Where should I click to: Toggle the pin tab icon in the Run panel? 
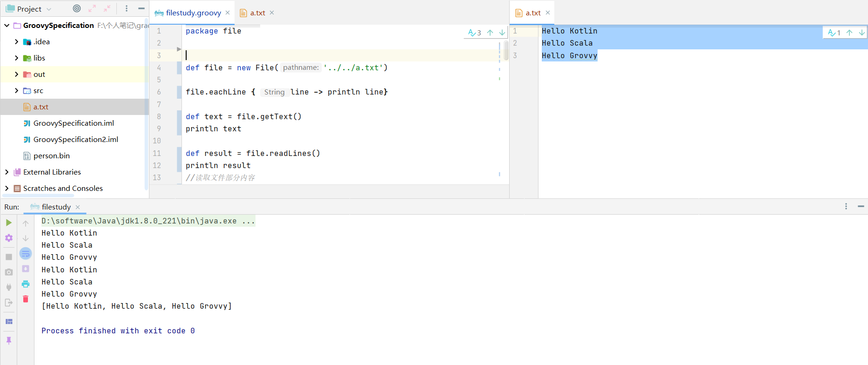[9, 341]
